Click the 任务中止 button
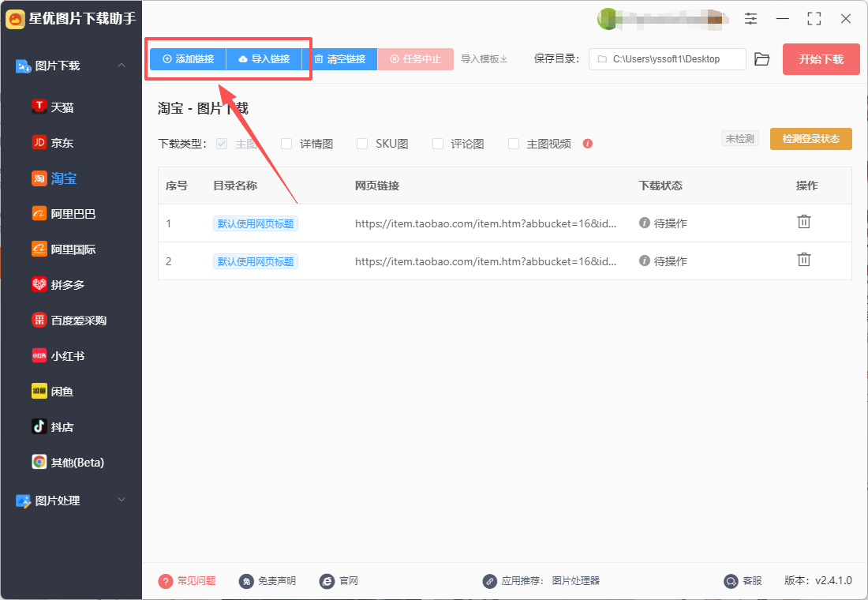This screenshot has height=600, width=868. (x=416, y=58)
